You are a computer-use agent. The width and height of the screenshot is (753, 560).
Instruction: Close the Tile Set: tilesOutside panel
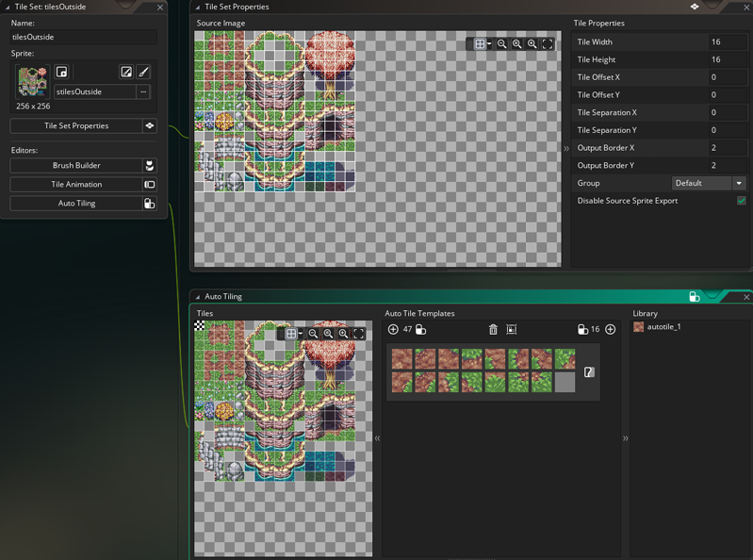(x=160, y=8)
